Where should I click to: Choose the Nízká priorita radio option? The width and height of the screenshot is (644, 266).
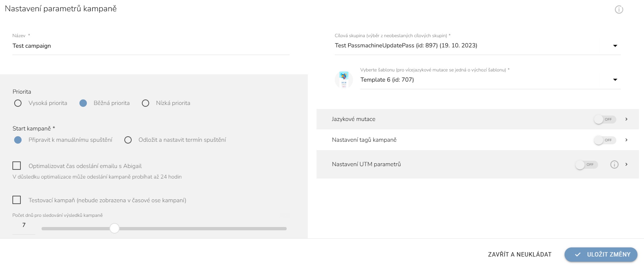coord(146,103)
